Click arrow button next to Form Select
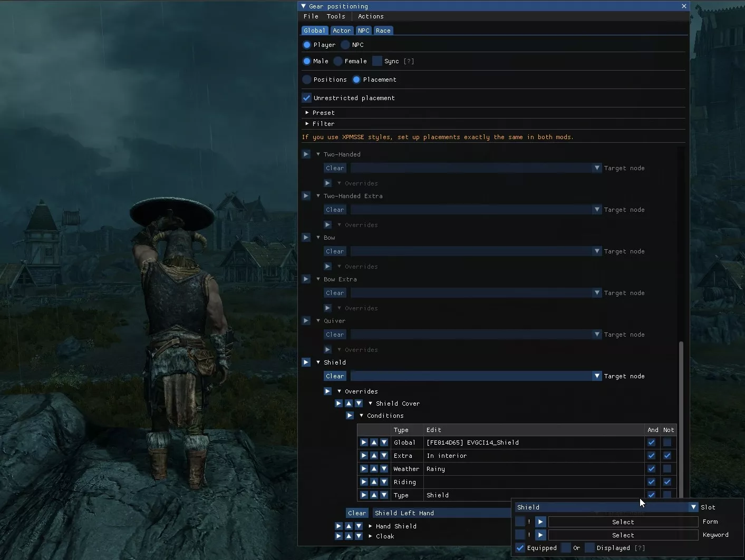745x560 pixels. [540, 522]
